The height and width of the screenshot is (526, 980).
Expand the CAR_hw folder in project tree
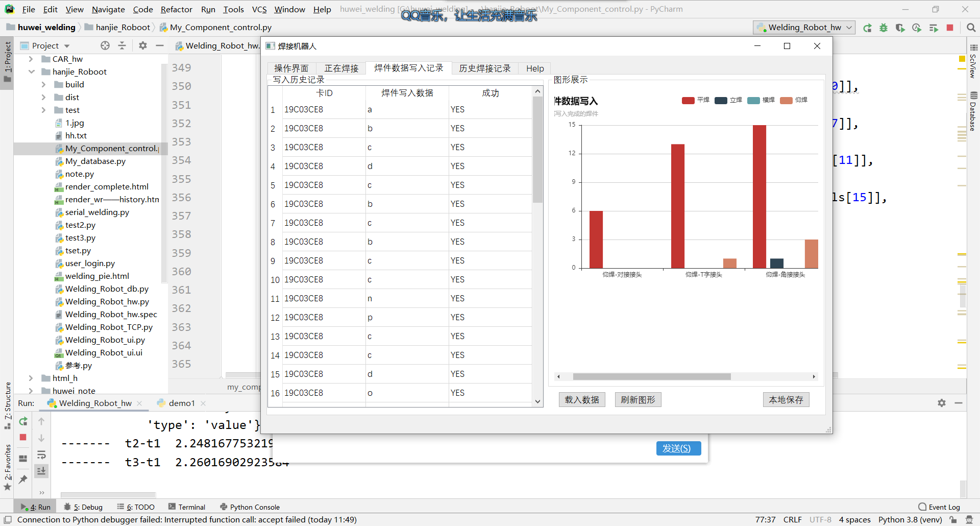[31, 59]
